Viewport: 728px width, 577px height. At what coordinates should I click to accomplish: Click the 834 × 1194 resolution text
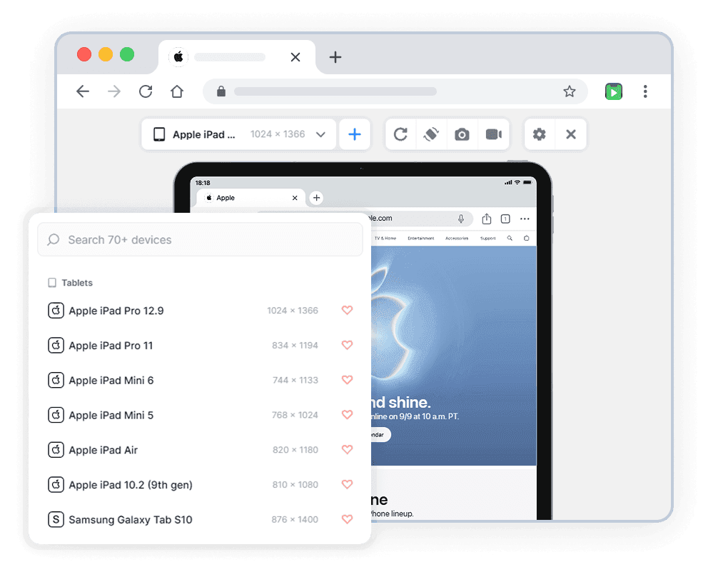pyautogui.click(x=295, y=345)
